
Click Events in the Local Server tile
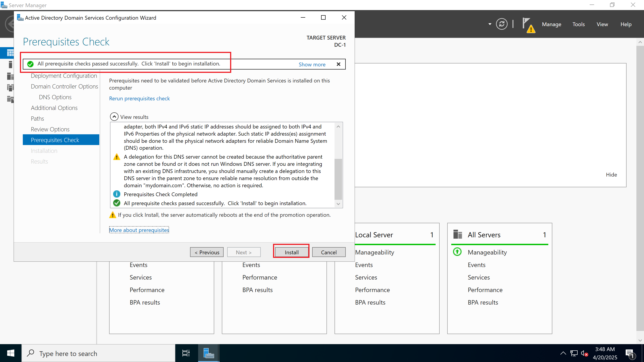[x=364, y=265]
